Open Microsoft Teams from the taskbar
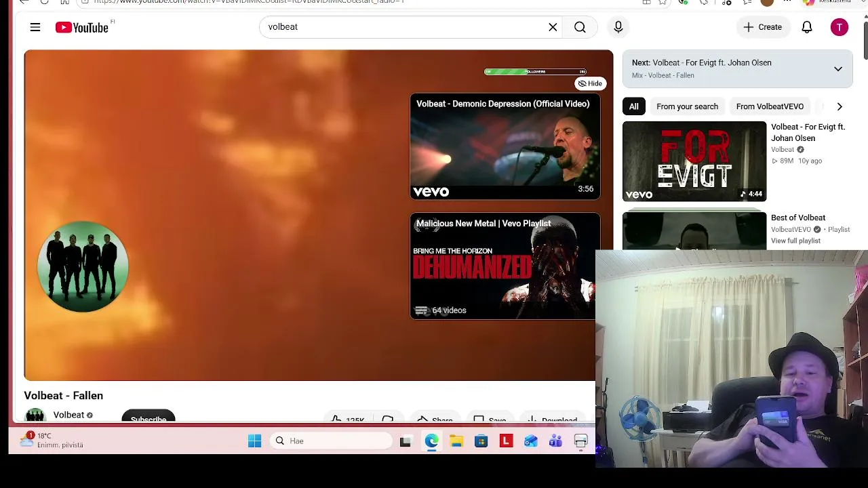Image resolution: width=868 pixels, height=488 pixels. (555, 441)
